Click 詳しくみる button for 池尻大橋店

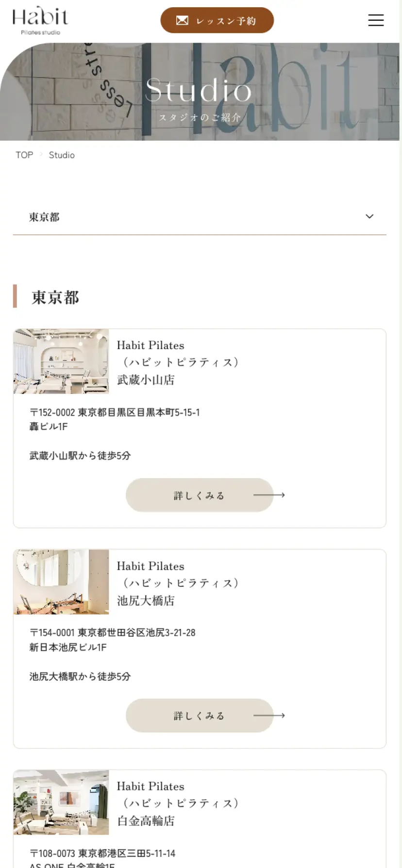point(199,716)
